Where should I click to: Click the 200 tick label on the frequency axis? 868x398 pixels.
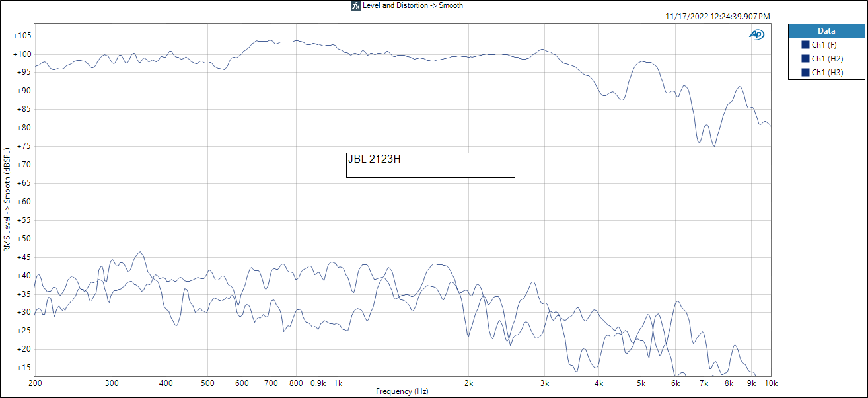(x=36, y=383)
